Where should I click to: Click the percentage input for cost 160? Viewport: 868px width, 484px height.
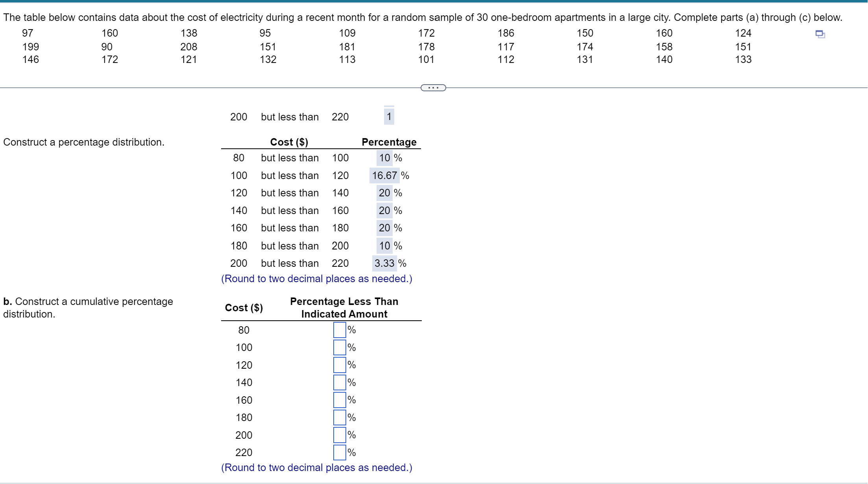pos(340,400)
